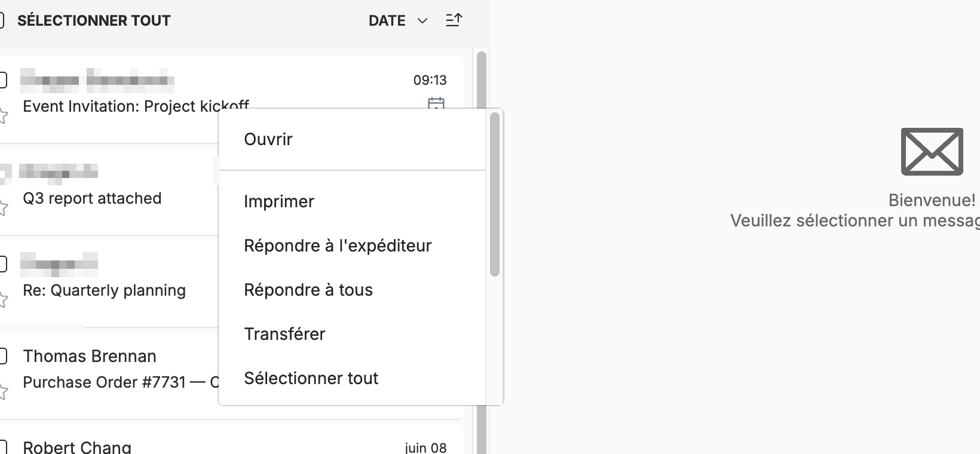Click the context menu scrollbar thumb
Image resolution: width=980 pixels, height=454 pixels.
(x=494, y=194)
